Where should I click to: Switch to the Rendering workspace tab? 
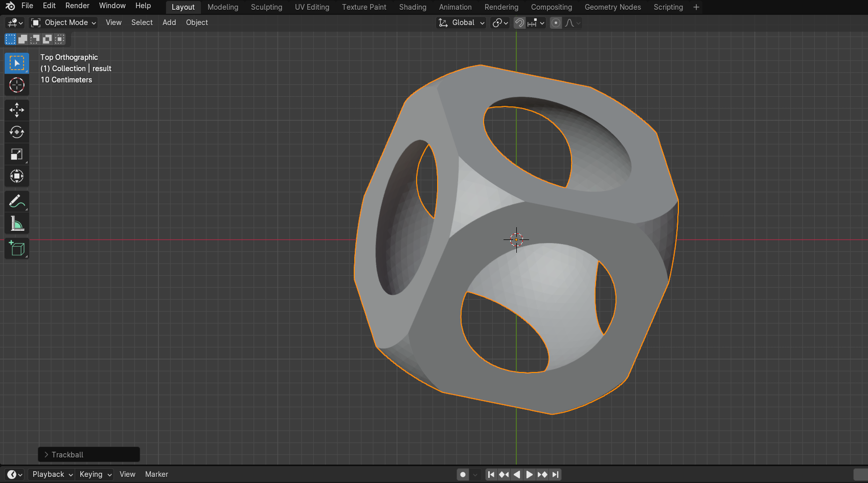pos(501,7)
